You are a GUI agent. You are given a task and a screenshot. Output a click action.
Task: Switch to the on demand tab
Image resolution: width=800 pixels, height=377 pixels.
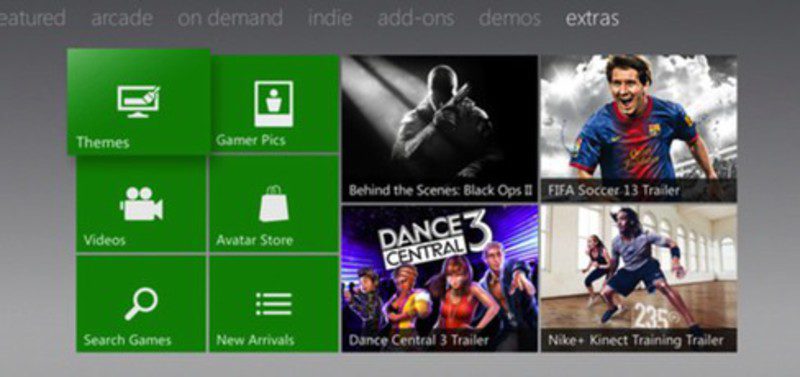pos(230,18)
